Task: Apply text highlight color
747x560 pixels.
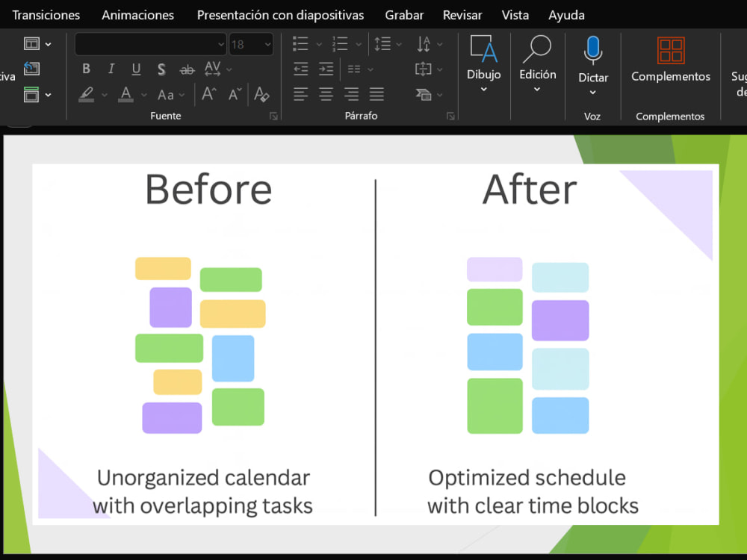Action: [86, 94]
